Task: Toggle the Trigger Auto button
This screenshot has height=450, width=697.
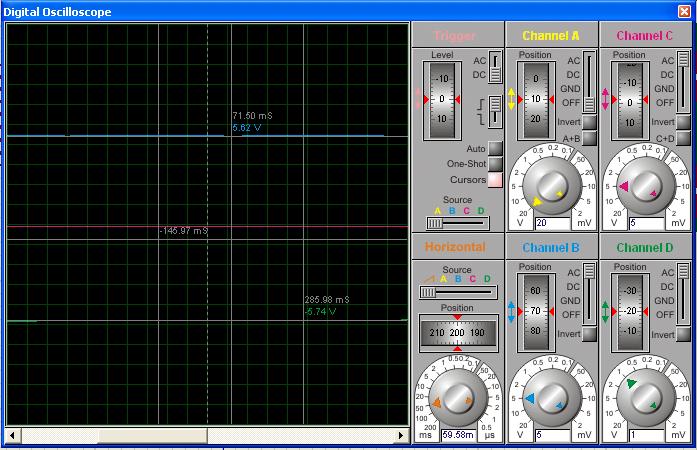Action: click(495, 149)
